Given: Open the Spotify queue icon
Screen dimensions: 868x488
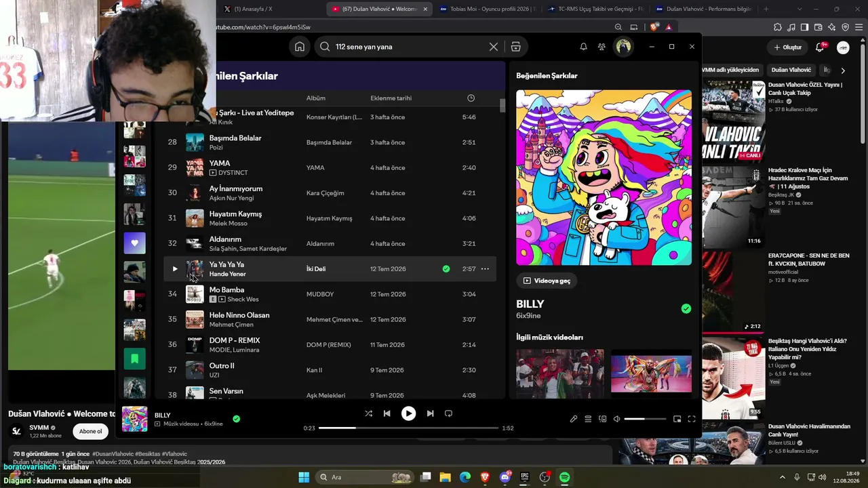Looking at the screenshot, I should (x=588, y=419).
